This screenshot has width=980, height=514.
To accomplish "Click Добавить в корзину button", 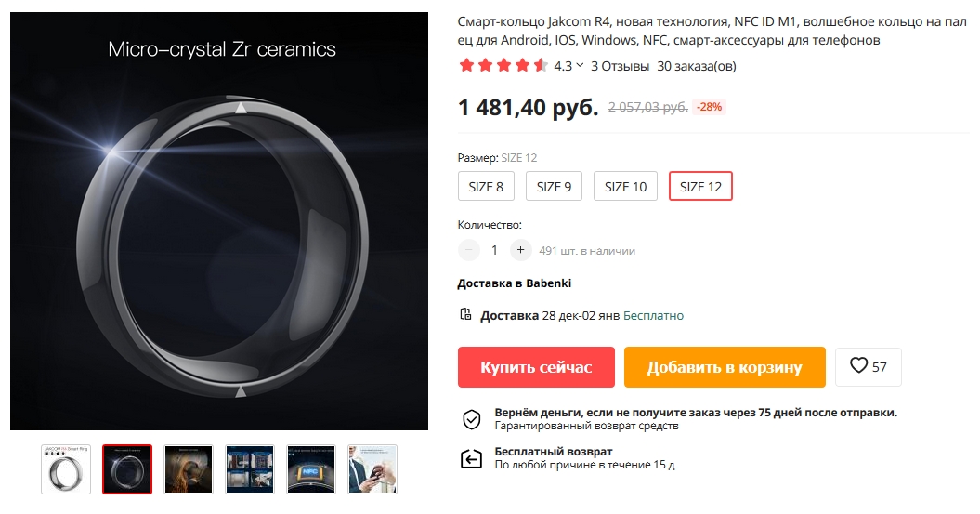I will pos(725,367).
